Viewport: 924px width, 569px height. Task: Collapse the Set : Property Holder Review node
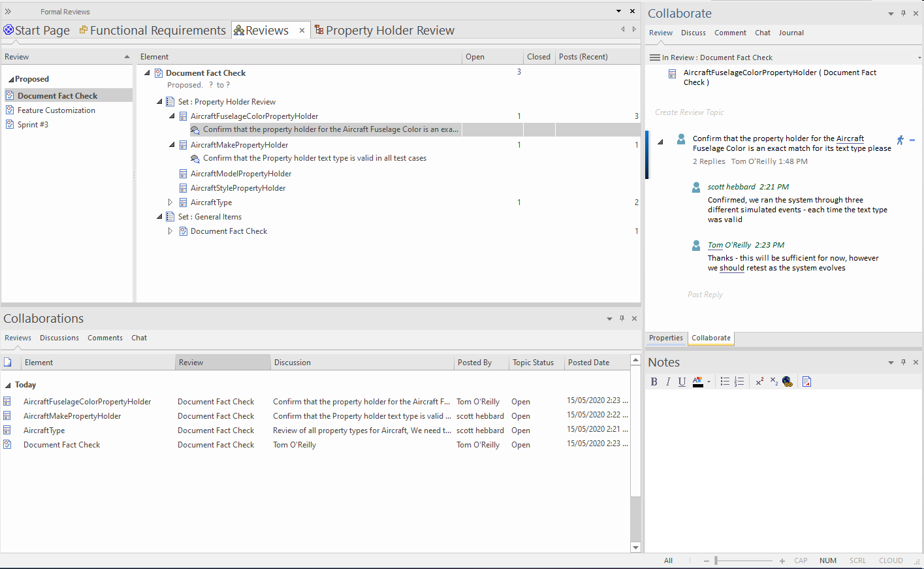pos(159,102)
